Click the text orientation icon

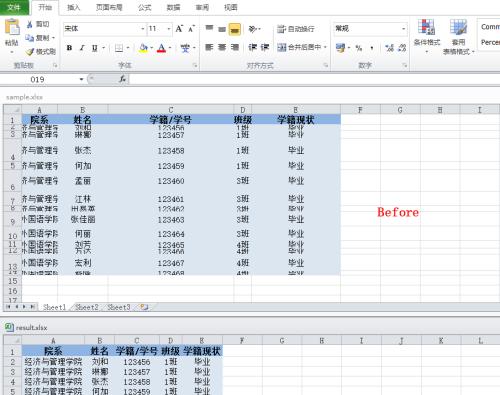point(253,29)
